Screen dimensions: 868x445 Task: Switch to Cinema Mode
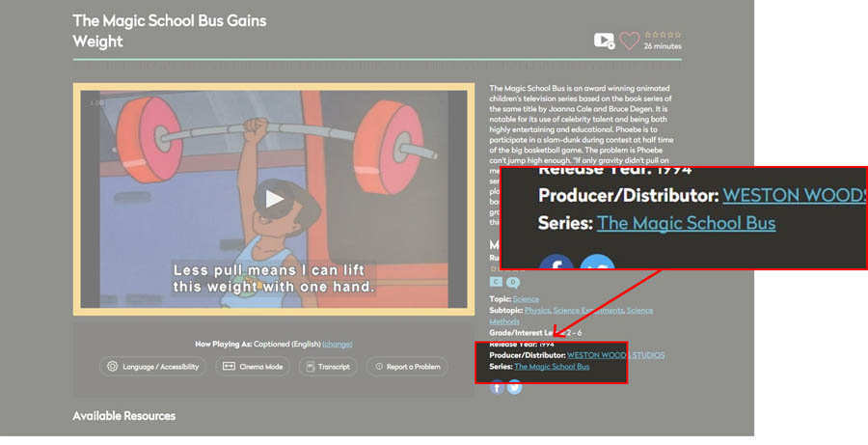253,367
